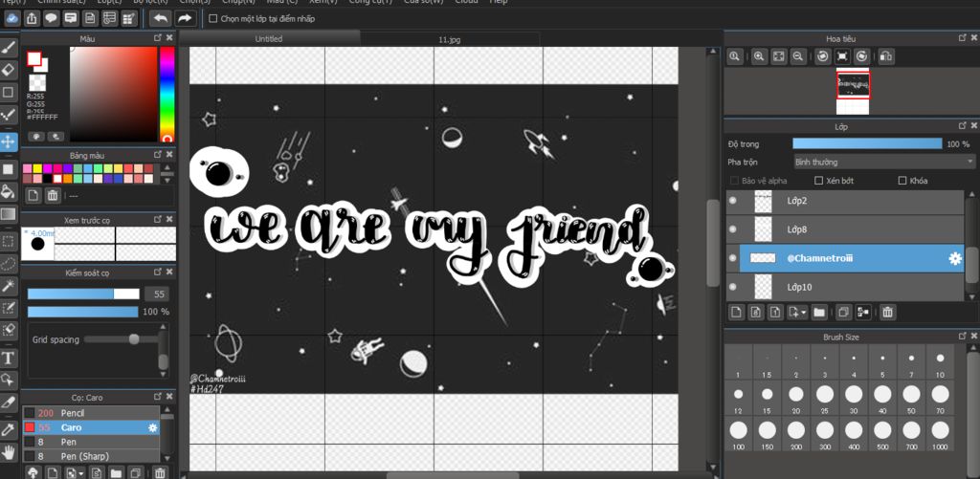Delete brush using brush panel trash icon
980x479 pixels.
[161, 472]
